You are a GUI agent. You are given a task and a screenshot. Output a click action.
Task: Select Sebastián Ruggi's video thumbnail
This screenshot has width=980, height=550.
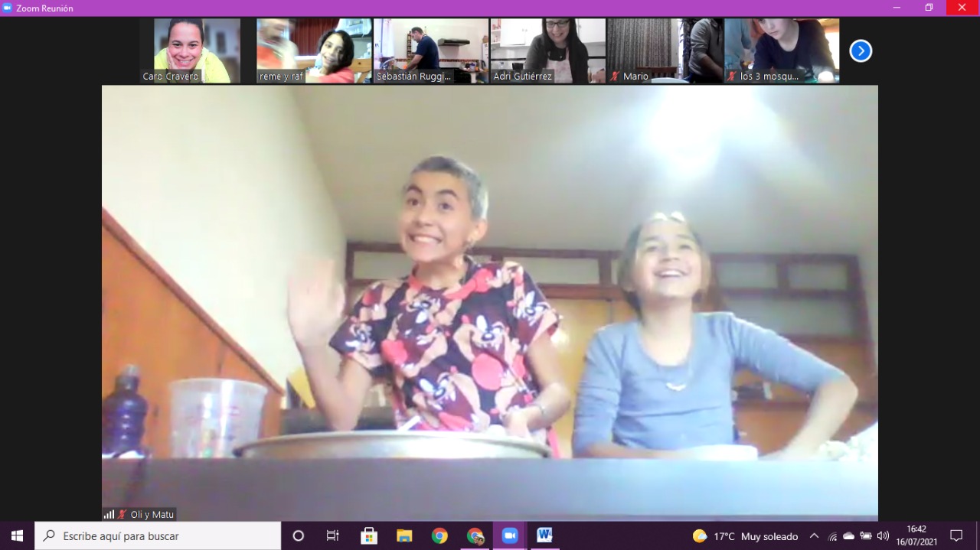pos(431,50)
